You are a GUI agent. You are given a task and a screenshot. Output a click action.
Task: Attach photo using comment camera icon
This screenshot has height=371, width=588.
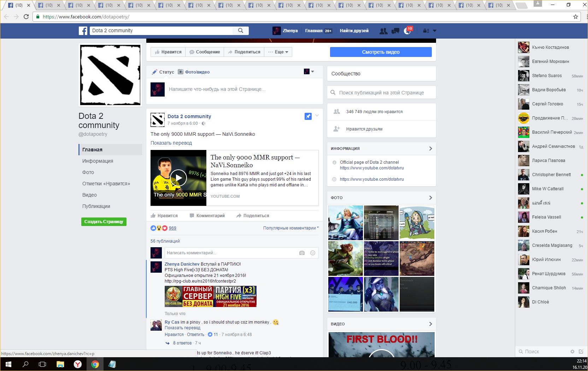click(x=302, y=253)
